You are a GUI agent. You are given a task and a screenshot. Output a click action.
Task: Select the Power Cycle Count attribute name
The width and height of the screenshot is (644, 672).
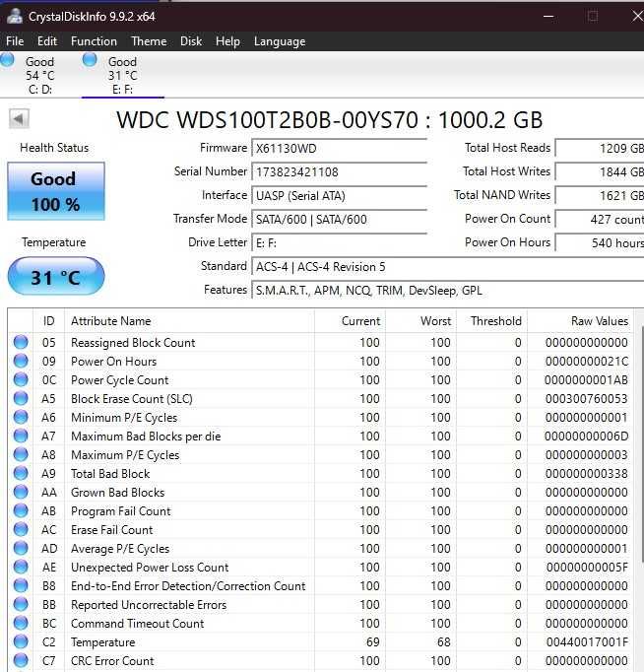click(119, 379)
